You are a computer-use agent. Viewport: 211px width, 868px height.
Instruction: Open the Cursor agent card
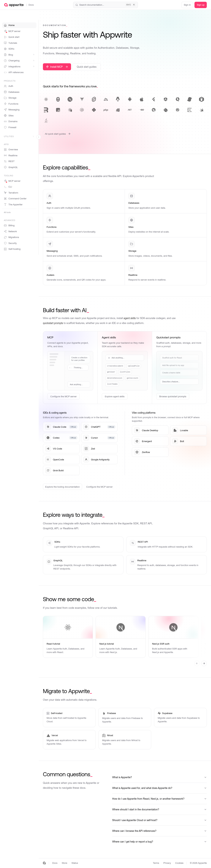[99, 438]
